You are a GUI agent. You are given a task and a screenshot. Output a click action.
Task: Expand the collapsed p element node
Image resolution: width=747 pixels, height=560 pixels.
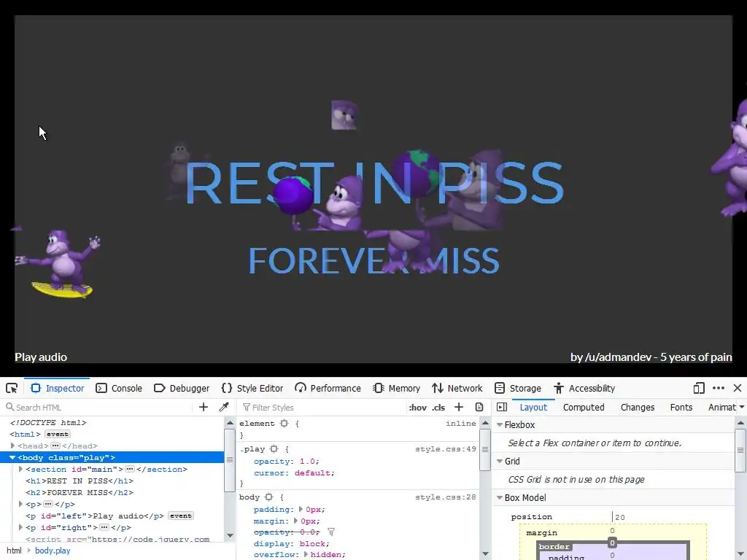[x=20, y=504]
